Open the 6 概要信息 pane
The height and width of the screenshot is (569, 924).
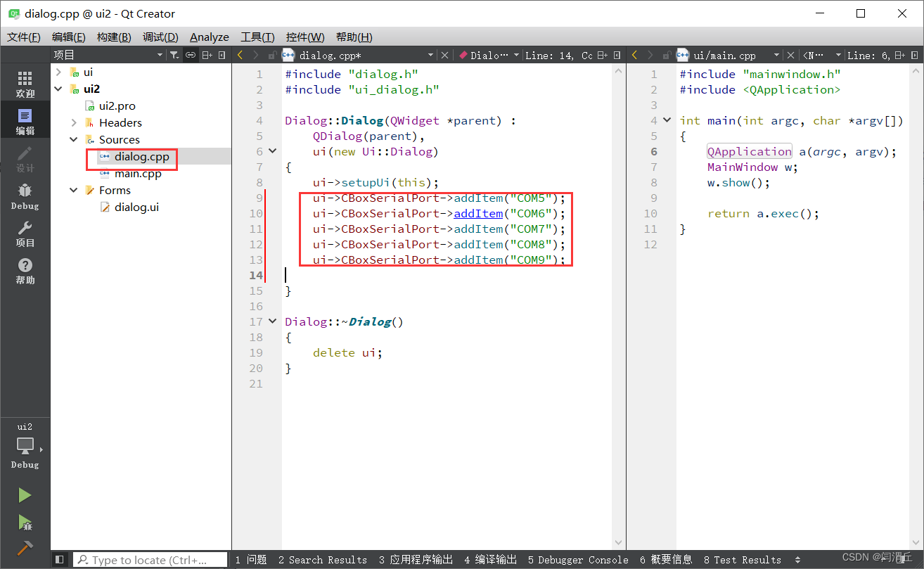click(666, 560)
